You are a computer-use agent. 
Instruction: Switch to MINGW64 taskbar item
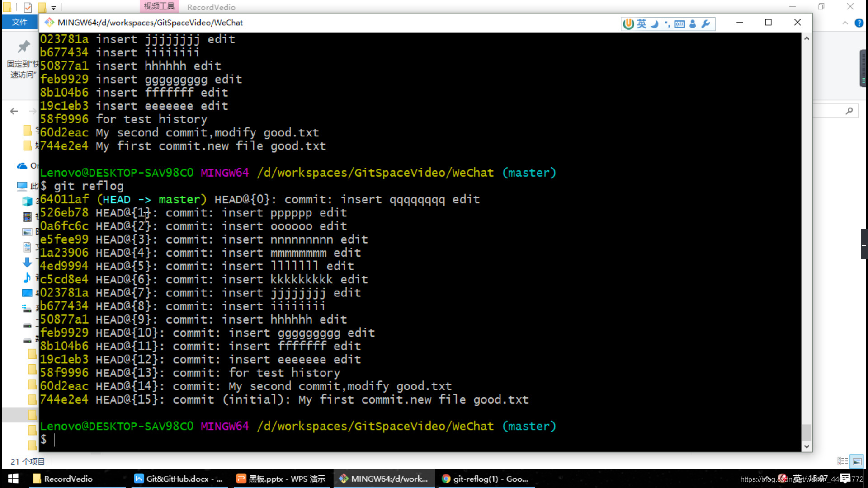[x=385, y=479]
